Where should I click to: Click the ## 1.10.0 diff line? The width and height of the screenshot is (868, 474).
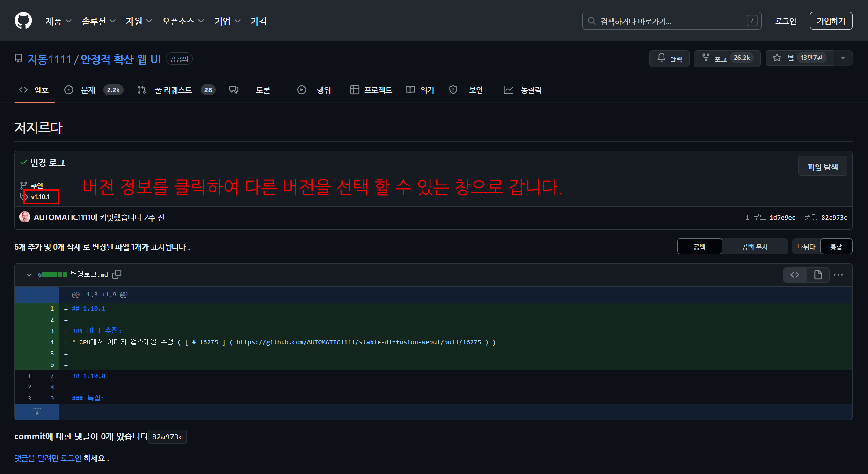point(88,376)
